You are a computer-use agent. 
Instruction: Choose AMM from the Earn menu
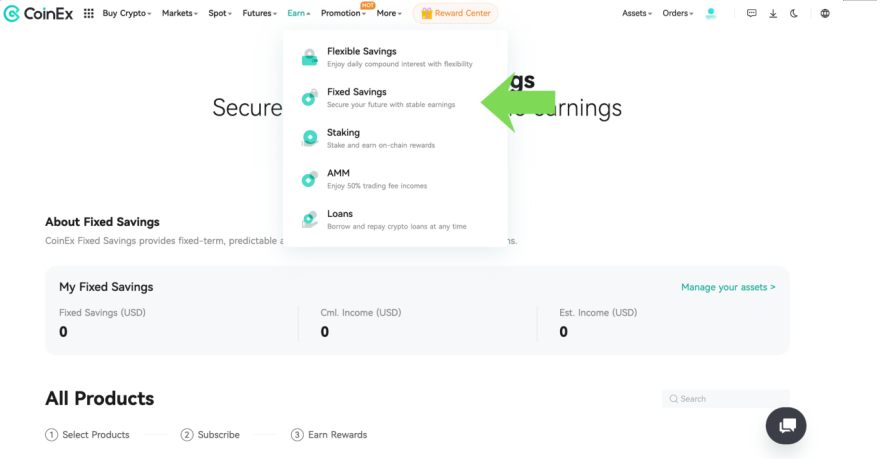(338, 173)
